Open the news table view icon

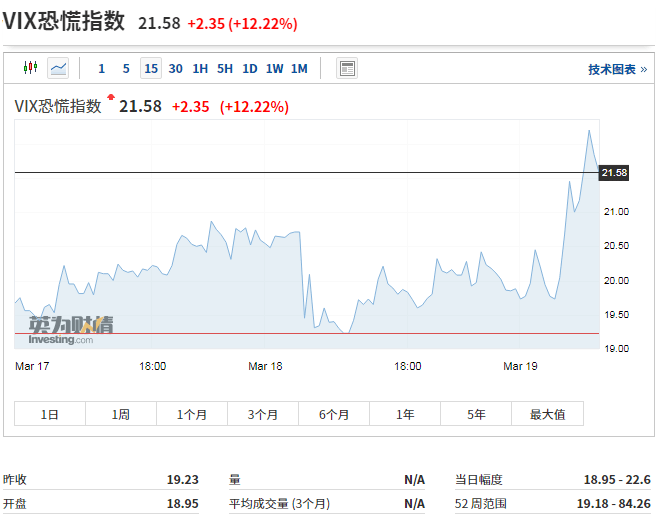[347, 68]
